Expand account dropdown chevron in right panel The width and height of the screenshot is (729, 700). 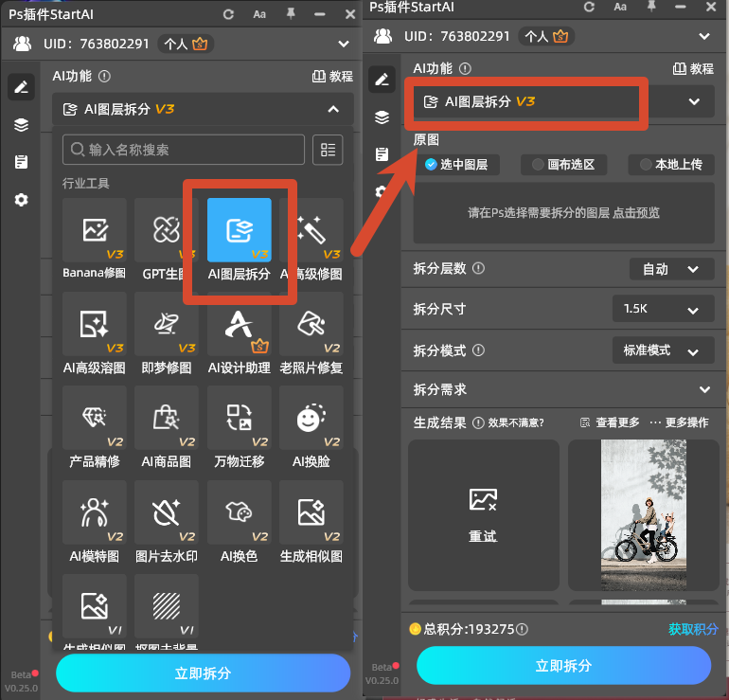pyautogui.click(x=704, y=36)
